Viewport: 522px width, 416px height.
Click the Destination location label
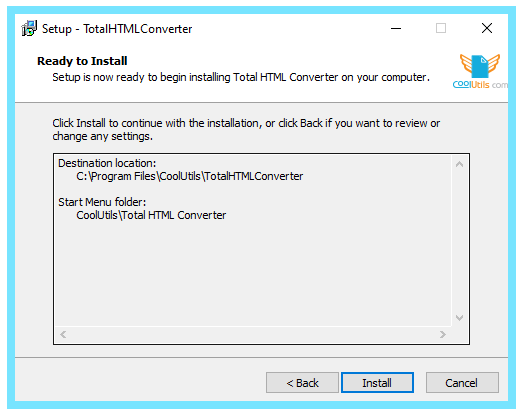pyautogui.click(x=107, y=163)
